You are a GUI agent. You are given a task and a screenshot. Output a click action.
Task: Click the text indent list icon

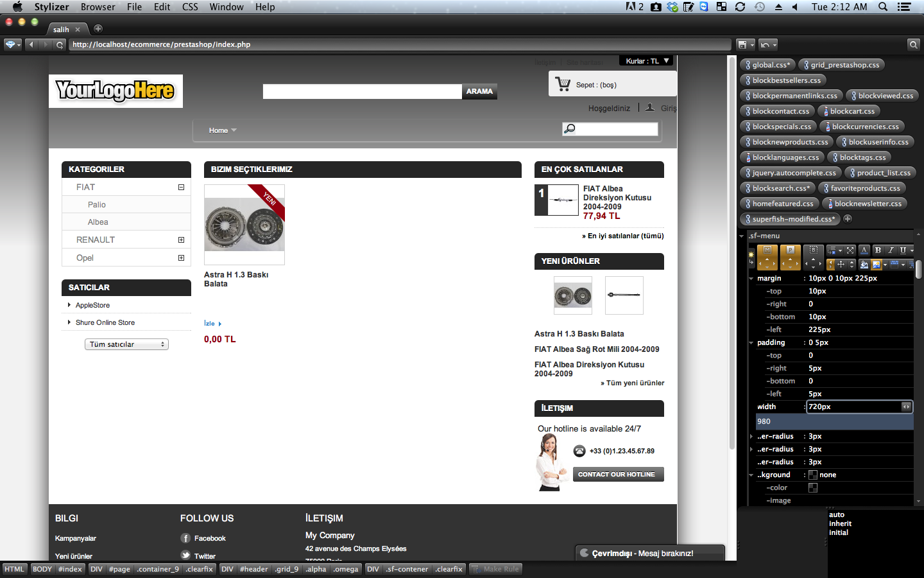point(832,250)
